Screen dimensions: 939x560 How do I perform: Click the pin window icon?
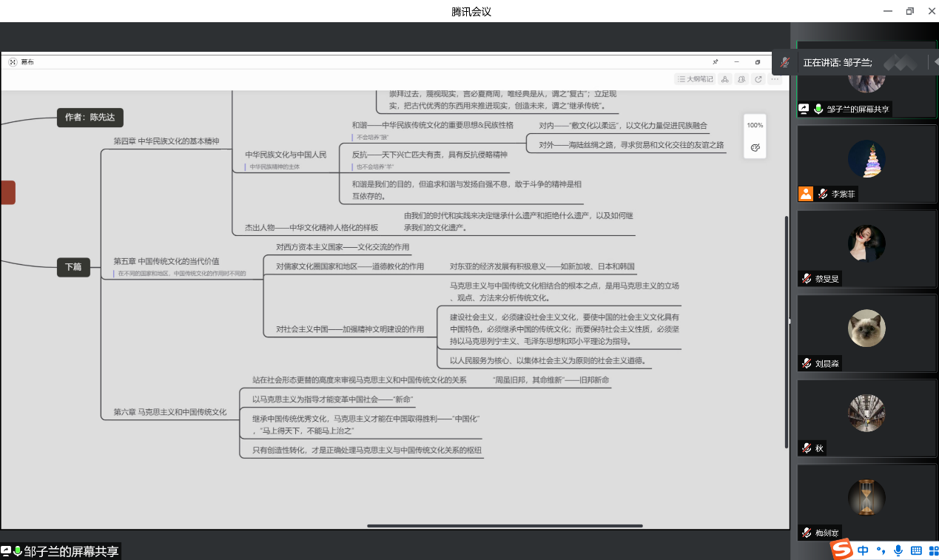coord(716,62)
